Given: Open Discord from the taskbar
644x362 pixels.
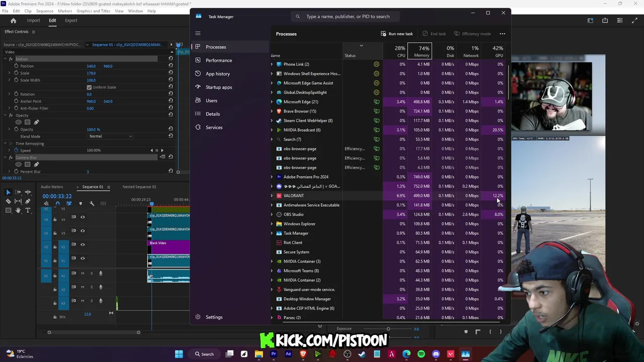Looking at the screenshot, I should [x=436, y=354].
